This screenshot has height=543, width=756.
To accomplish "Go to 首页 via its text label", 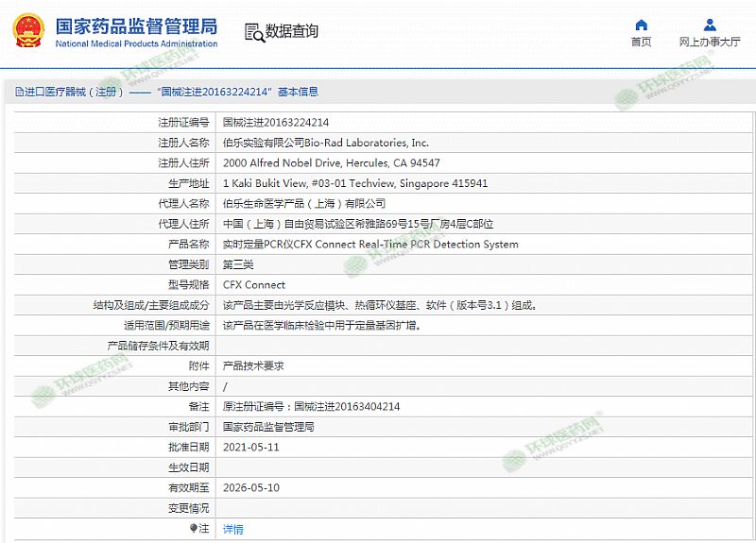I will 642,42.
